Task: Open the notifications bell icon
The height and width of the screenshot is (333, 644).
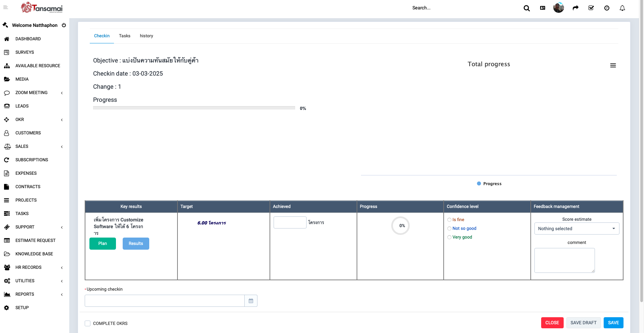Action: (x=622, y=8)
